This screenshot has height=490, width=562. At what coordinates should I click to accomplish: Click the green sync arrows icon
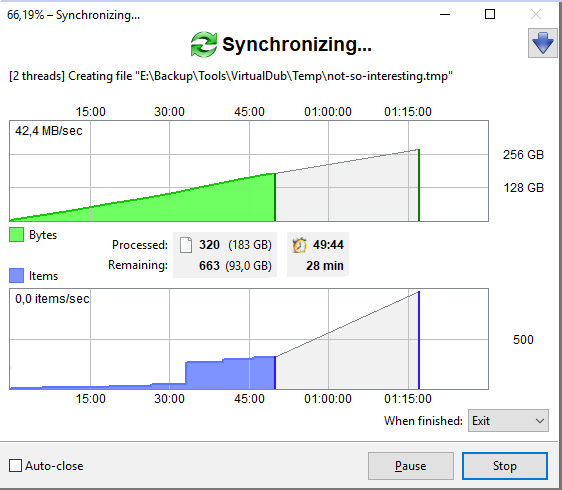point(204,44)
